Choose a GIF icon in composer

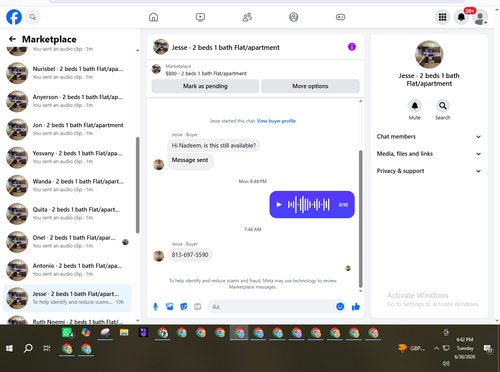pyautogui.click(x=198, y=307)
